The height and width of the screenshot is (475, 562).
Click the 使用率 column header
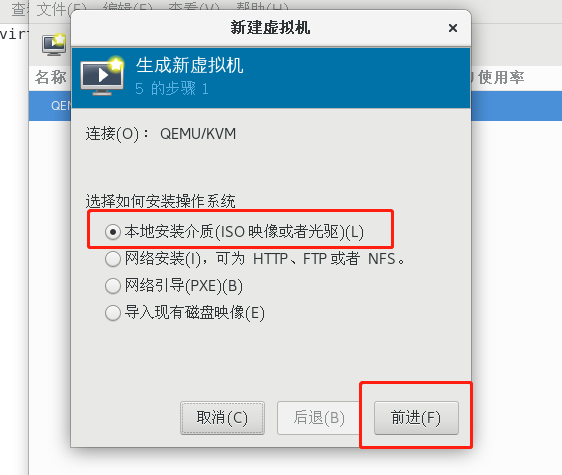coord(501,77)
